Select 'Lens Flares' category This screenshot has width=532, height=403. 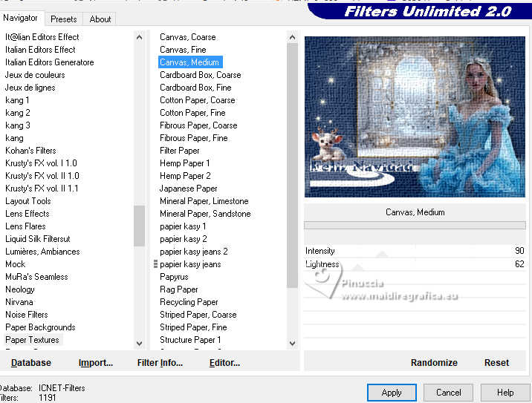pyautogui.click(x=25, y=226)
